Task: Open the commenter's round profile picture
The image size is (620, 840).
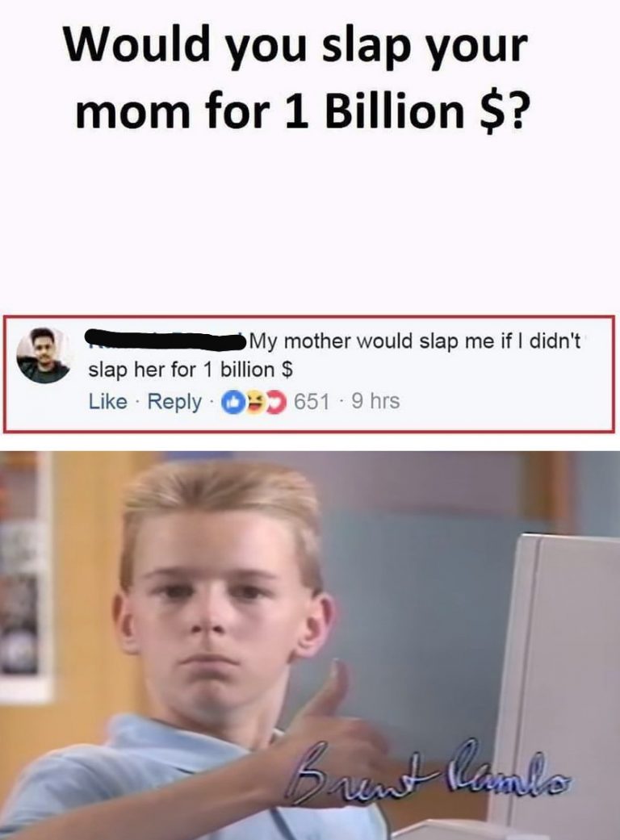Action: coord(43,355)
